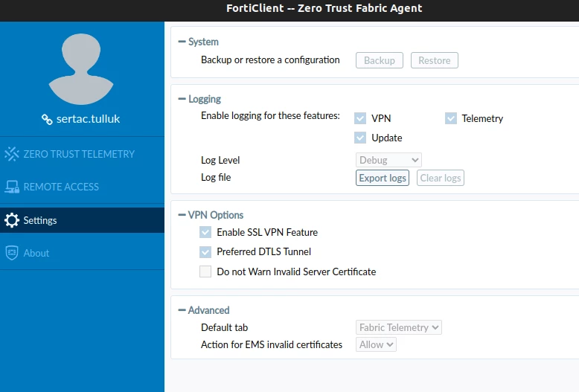Image resolution: width=579 pixels, height=392 pixels.
Task: Click the Settings gear icon
Action: click(12, 220)
